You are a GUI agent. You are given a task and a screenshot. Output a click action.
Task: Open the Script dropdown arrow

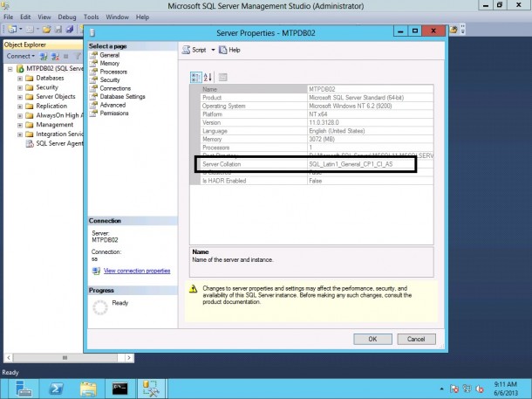[213, 50]
